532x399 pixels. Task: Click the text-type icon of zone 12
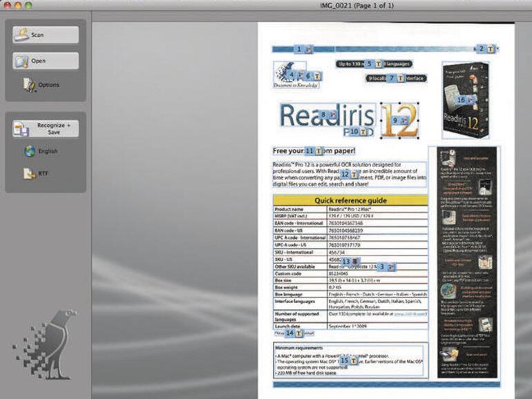tap(354, 175)
